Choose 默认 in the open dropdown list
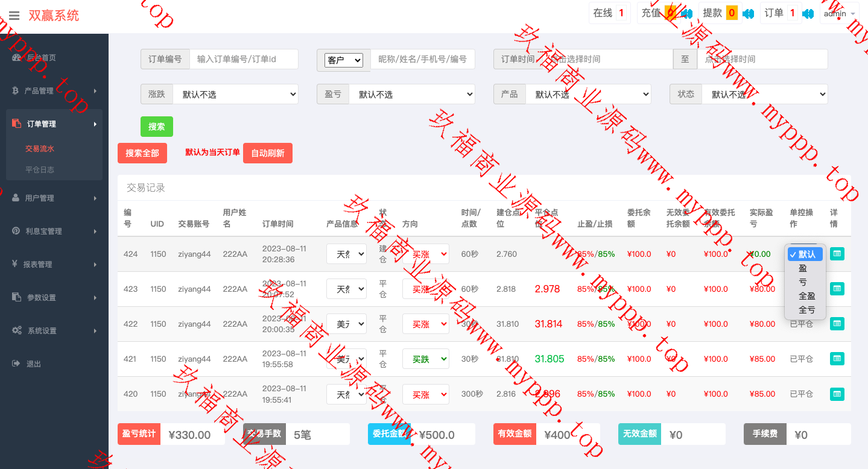 (x=805, y=254)
